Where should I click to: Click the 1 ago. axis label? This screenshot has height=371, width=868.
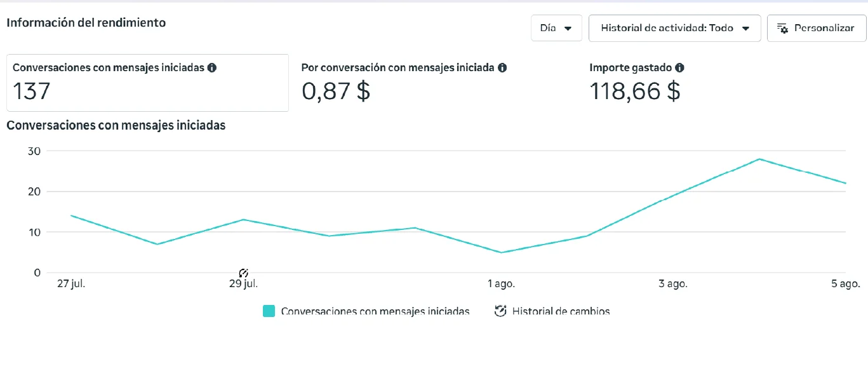(502, 284)
